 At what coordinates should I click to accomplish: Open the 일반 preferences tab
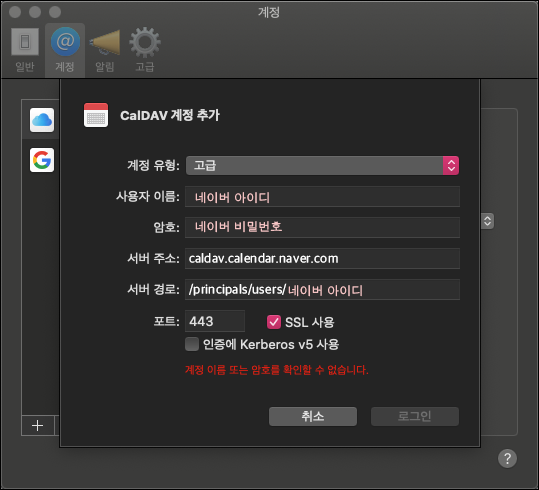click(25, 50)
